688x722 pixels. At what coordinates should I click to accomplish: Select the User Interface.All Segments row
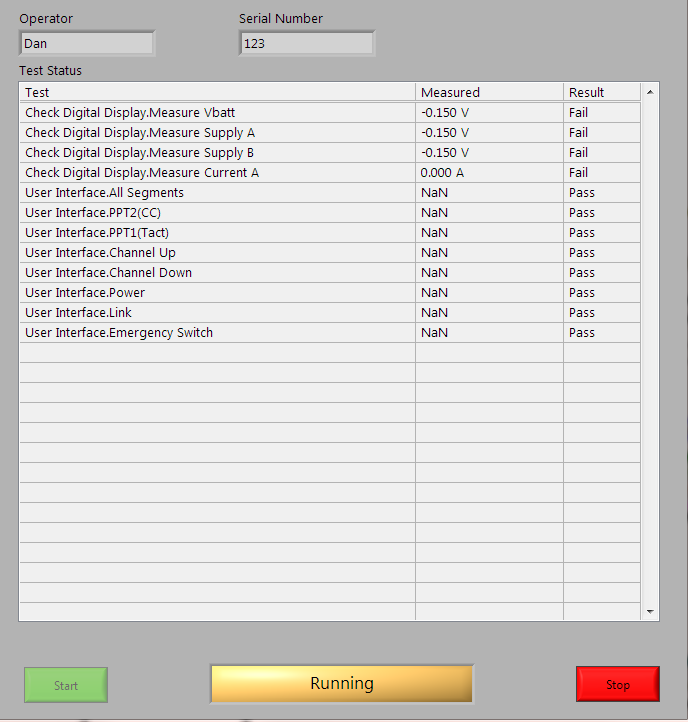pos(330,192)
